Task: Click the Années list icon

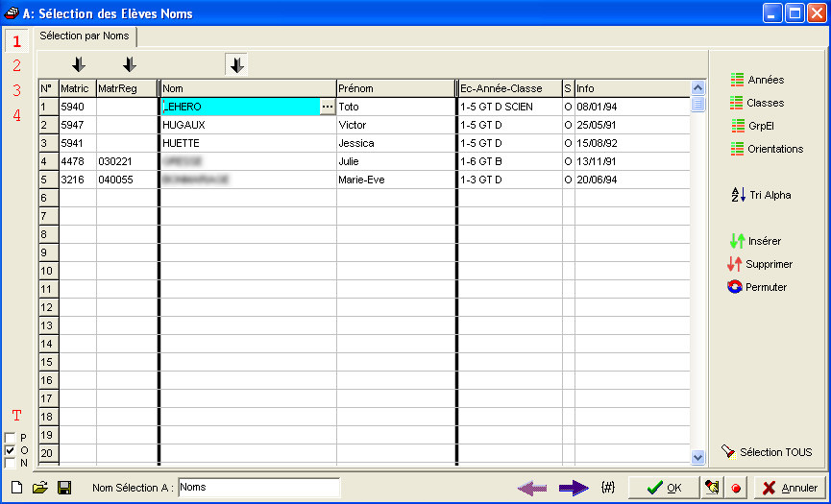Action: pos(738,80)
